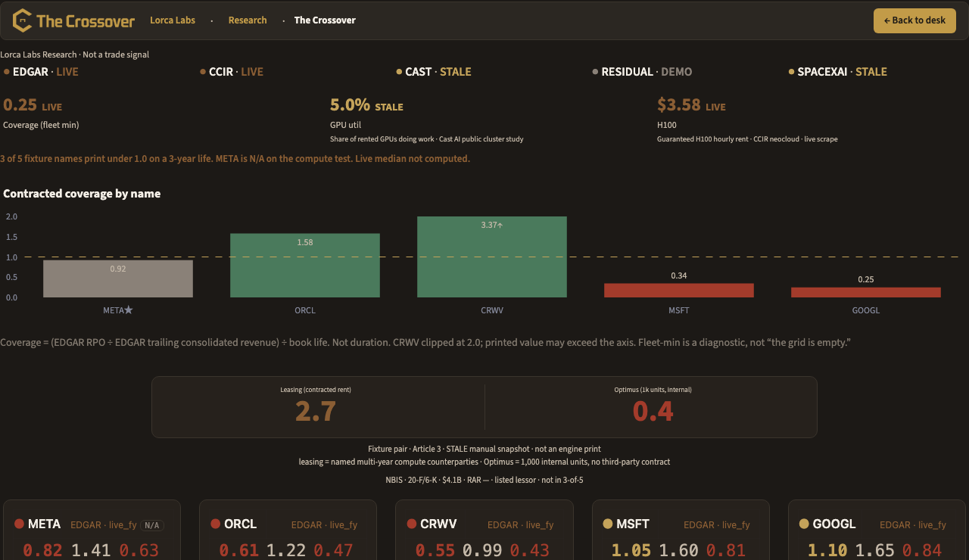Click the red dot on the META card

[19, 524]
